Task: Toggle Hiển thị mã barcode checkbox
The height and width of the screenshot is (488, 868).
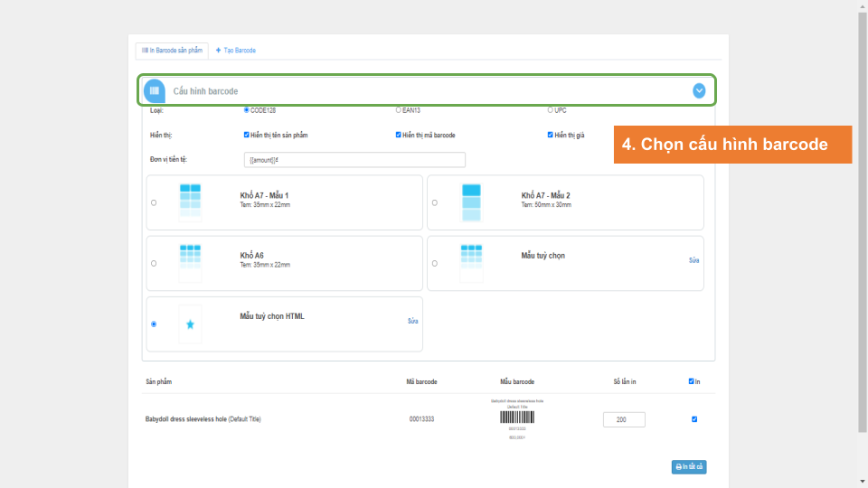Action: (399, 135)
